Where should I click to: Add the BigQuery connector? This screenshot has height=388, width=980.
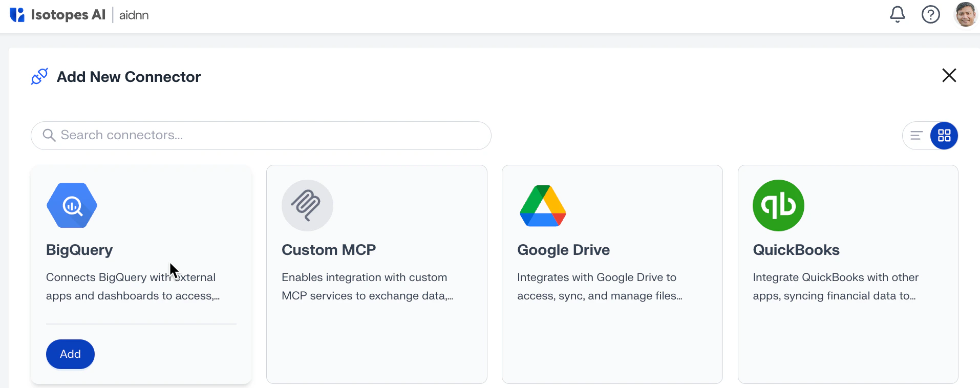click(x=70, y=354)
